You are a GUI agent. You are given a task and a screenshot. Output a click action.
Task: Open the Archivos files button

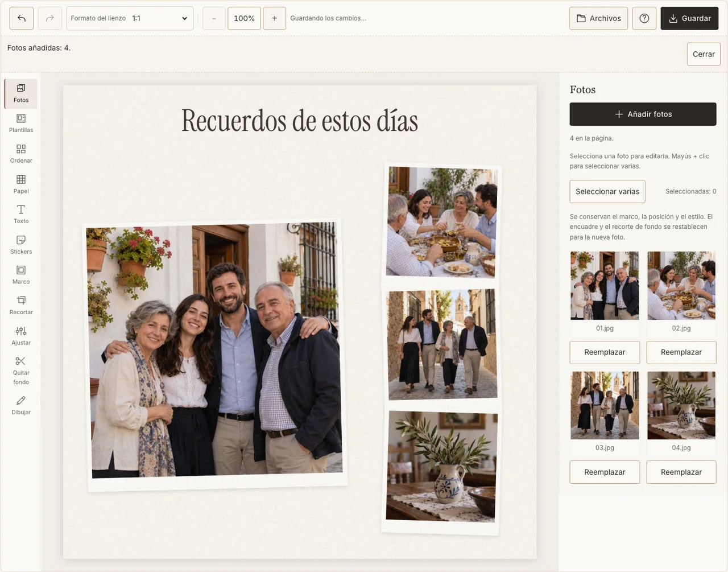[x=598, y=18]
